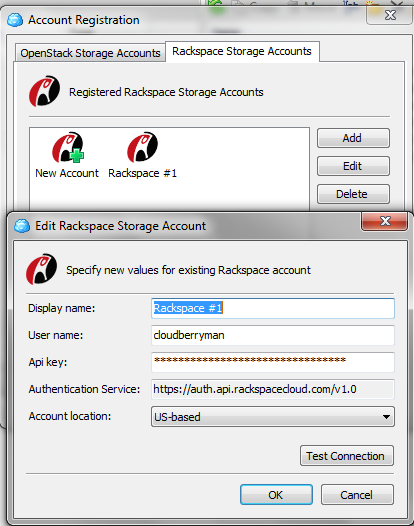Click the Test Connection button
Screen dimensions: 414x526
pos(347,456)
